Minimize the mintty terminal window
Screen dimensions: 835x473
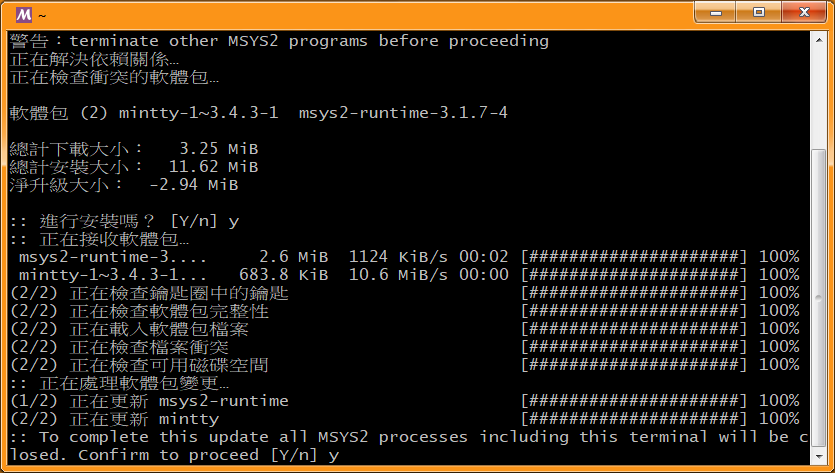(723, 12)
